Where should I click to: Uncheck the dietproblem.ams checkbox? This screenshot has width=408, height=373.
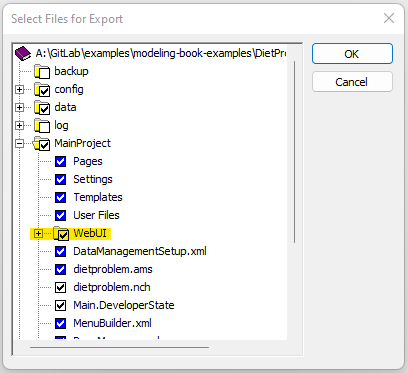point(60,269)
